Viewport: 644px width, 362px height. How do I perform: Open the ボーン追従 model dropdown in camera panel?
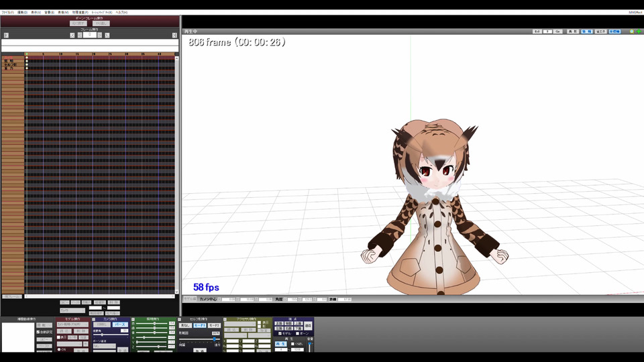[x=105, y=346]
